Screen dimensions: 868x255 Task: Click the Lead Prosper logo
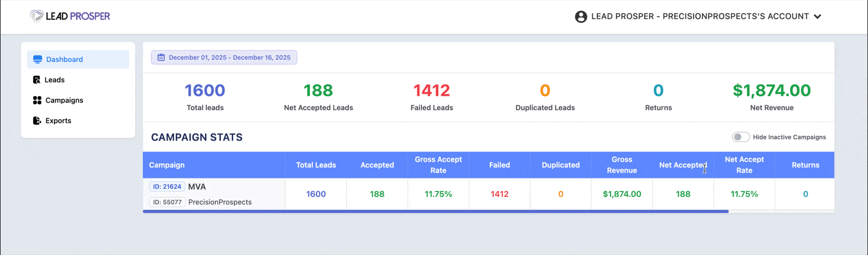(70, 16)
